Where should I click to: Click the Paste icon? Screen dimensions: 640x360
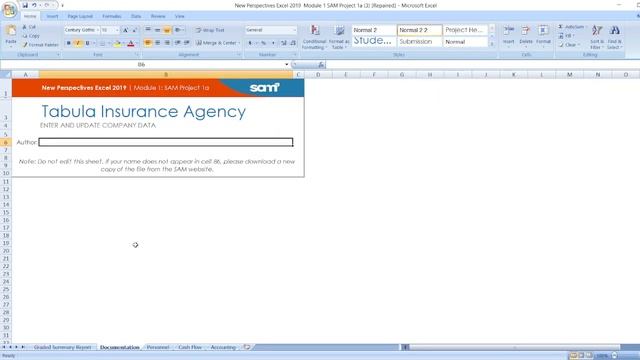pyautogui.click(x=11, y=31)
